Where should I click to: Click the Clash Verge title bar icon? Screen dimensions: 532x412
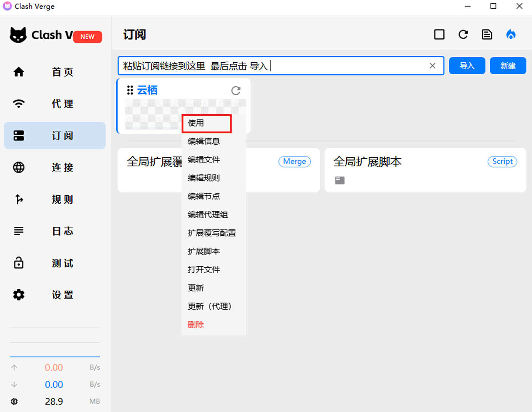7,6
